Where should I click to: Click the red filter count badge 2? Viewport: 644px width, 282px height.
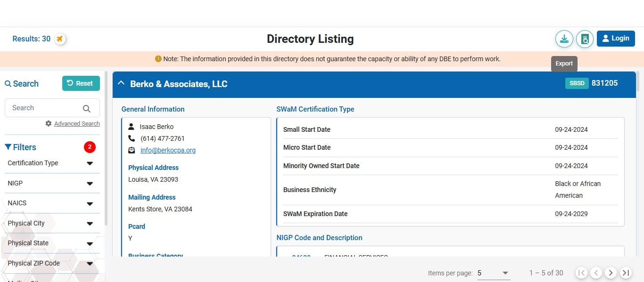pos(90,147)
